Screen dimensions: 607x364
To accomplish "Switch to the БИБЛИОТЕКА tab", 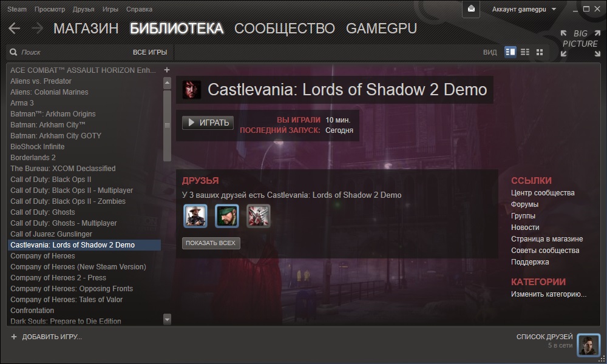I will [x=177, y=29].
